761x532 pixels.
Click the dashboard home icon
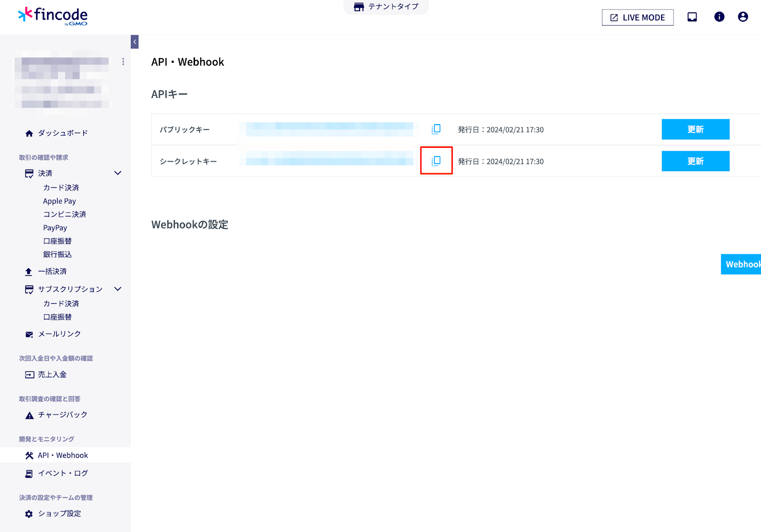click(29, 134)
